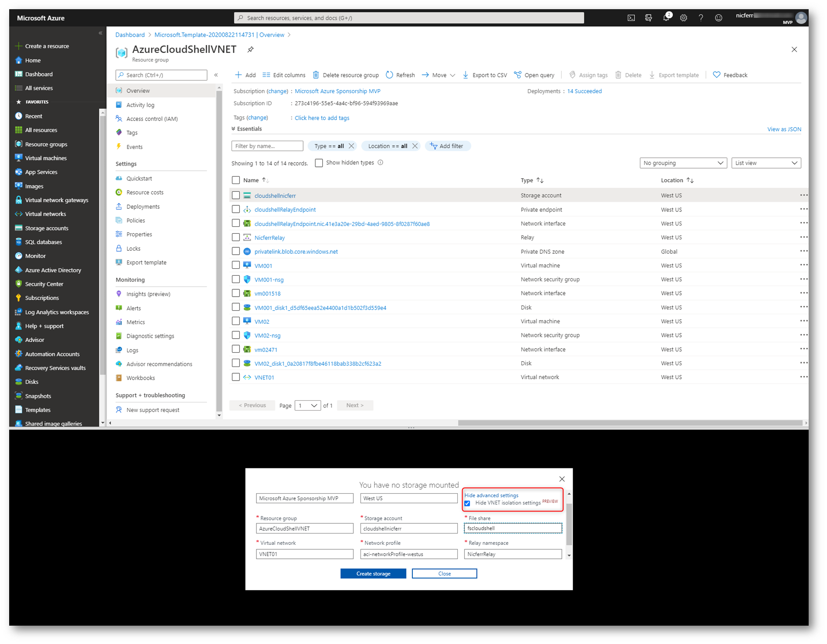Image resolution: width=827 pixels, height=644 pixels.
Task: Click the Export to CSV icon
Action: click(465, 75)
